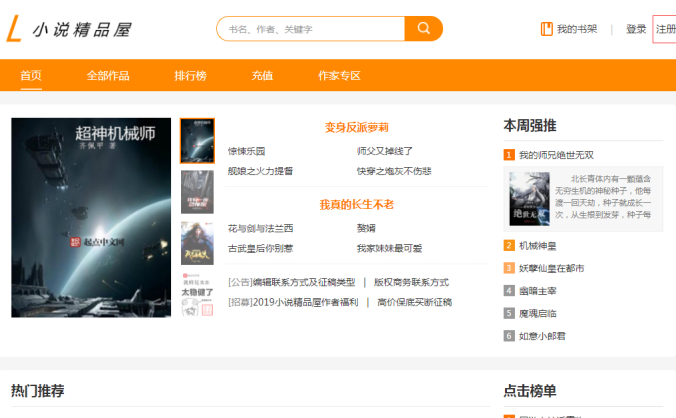The height and width of the screenshot is (418, 676).
Task: Open the 魔魂启临 ranked entry
Action: point(538,313)
